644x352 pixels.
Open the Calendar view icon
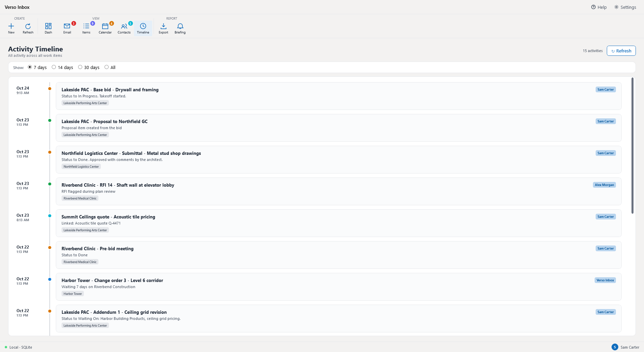[x=105, y=26]
